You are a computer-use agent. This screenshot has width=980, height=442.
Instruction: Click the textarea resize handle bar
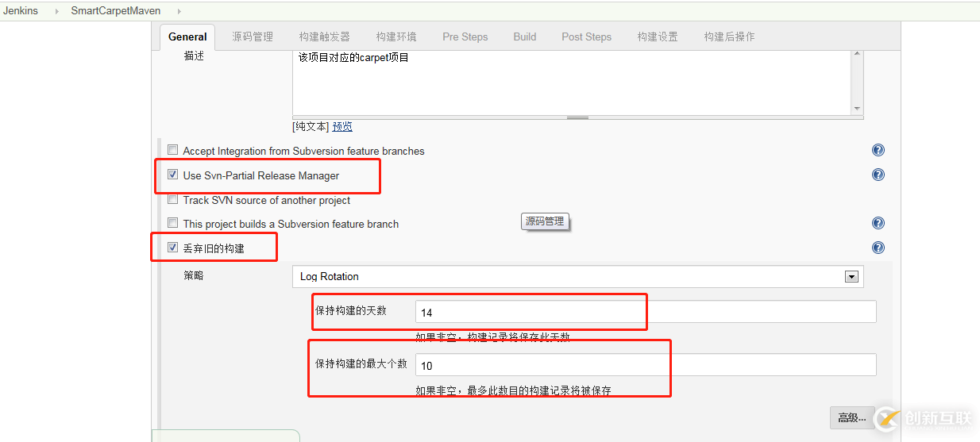[x=577, y=117]
